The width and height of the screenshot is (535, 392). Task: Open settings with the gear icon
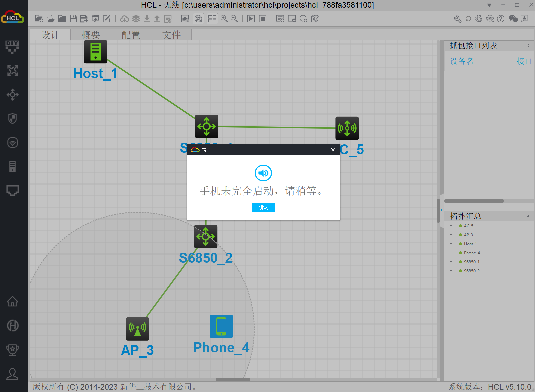tap(479, 19)
